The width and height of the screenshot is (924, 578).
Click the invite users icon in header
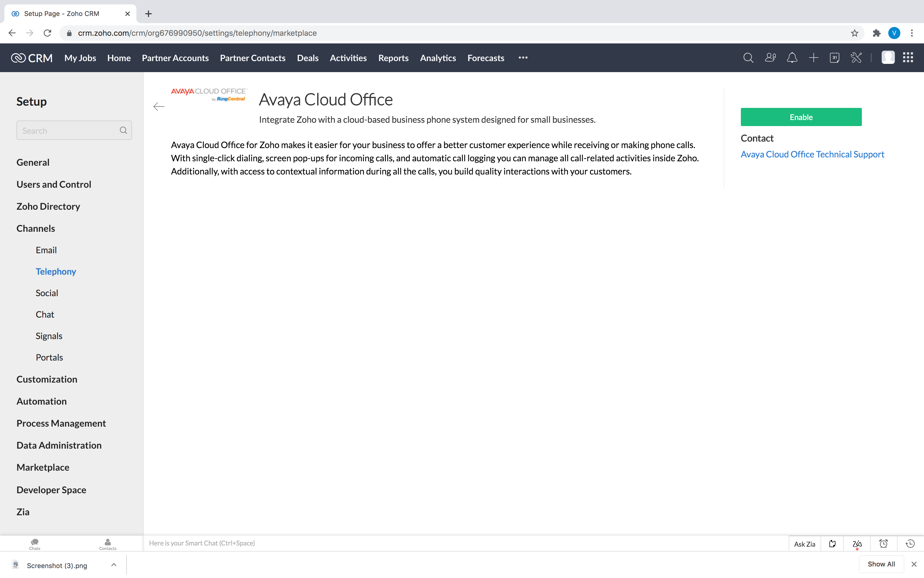coord(770,58)
